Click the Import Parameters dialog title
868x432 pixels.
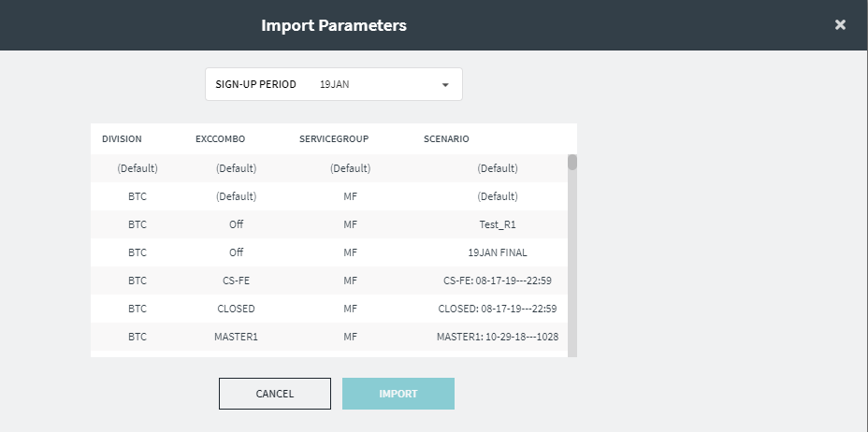tap(334, 25)
